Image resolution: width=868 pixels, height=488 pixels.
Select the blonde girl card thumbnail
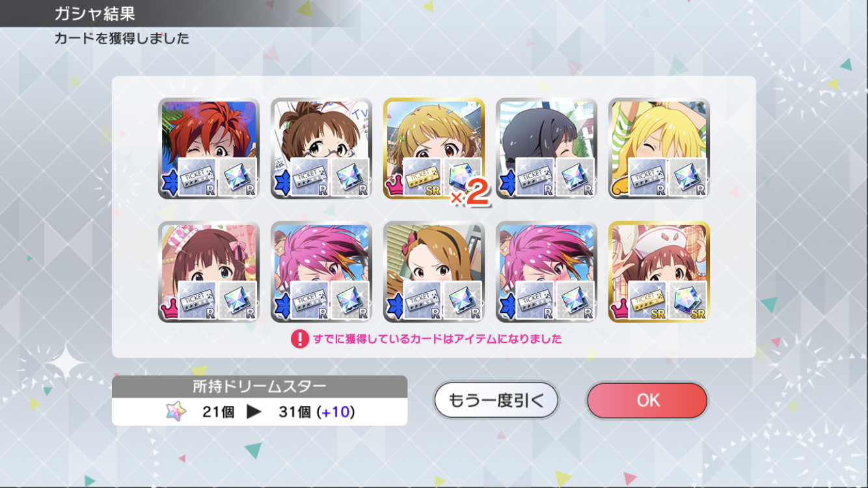659,148
